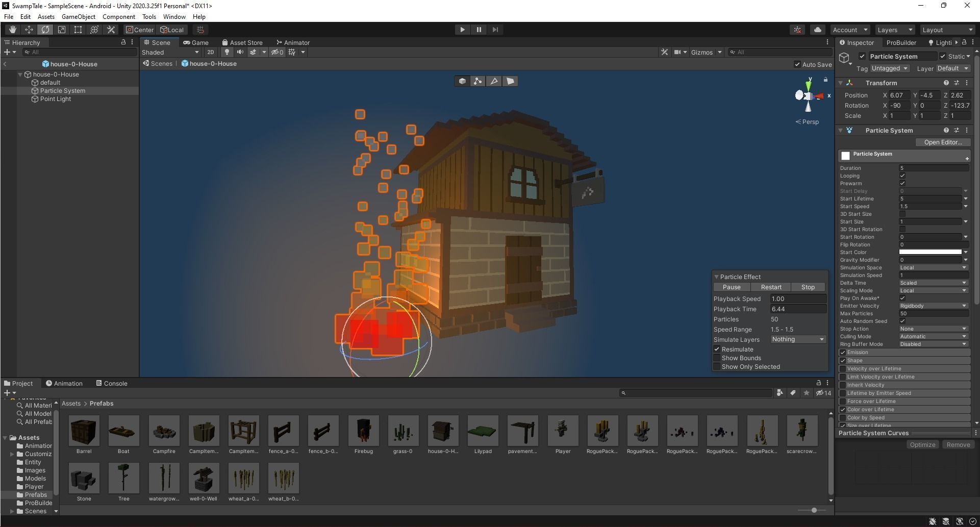The height and width of the screenshot is (527, 980).
Task: Select the Hand tool
Action: (12, 30)
